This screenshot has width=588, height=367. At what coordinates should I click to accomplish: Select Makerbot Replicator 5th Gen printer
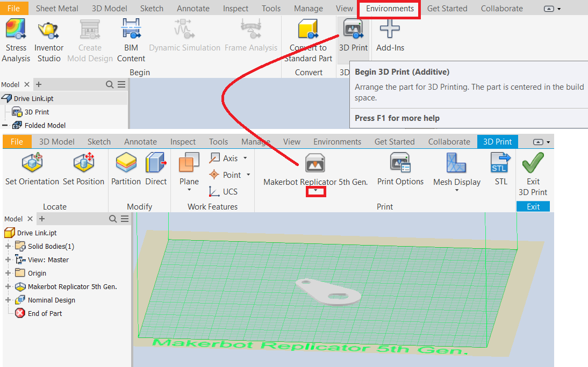314,168
